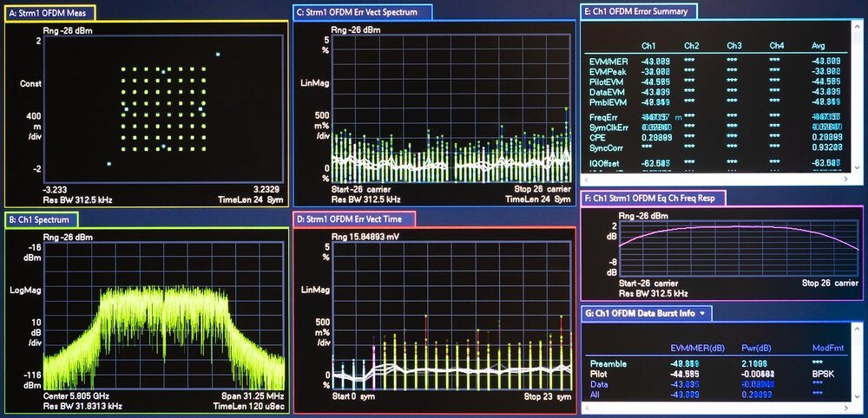Click the Const format label in trace A

30,84
